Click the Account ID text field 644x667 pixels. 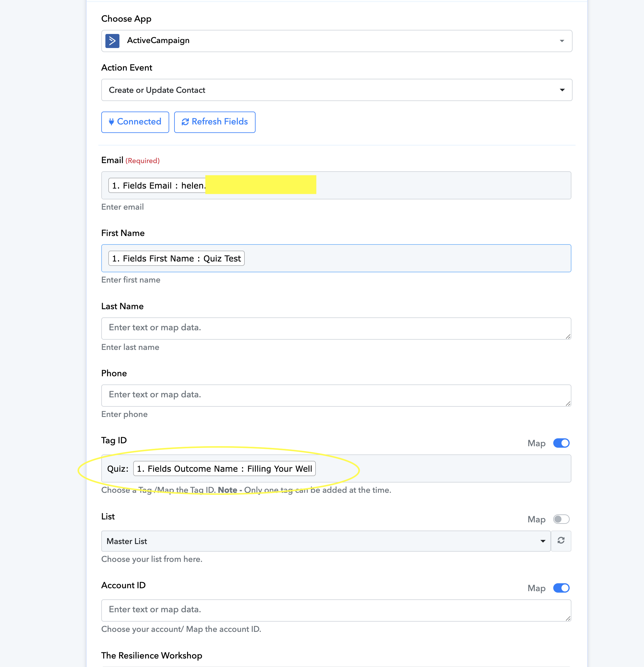tap(336, 610)
